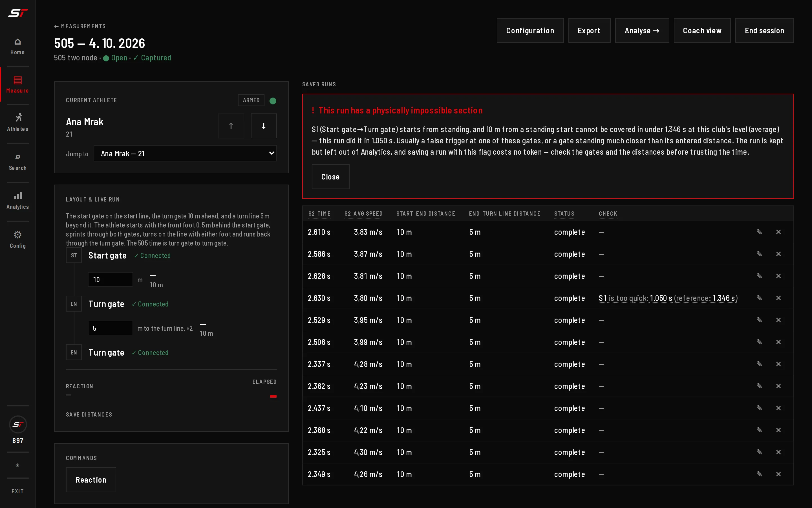
Task: Switch to Coach view
Action: pyautogui.click(x=702, y=30)
